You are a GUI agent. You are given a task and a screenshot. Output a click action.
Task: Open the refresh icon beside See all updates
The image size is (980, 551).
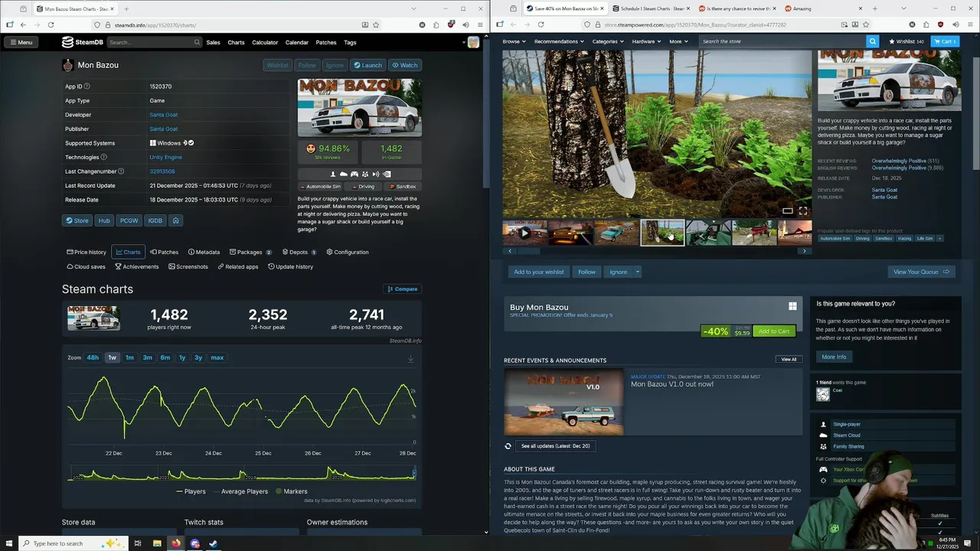click(508, 446)
